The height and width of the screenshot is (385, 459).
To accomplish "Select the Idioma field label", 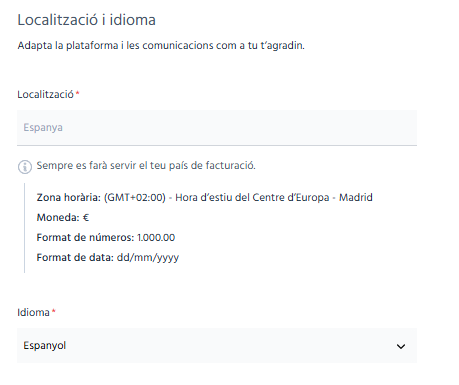I will (33, 313).
